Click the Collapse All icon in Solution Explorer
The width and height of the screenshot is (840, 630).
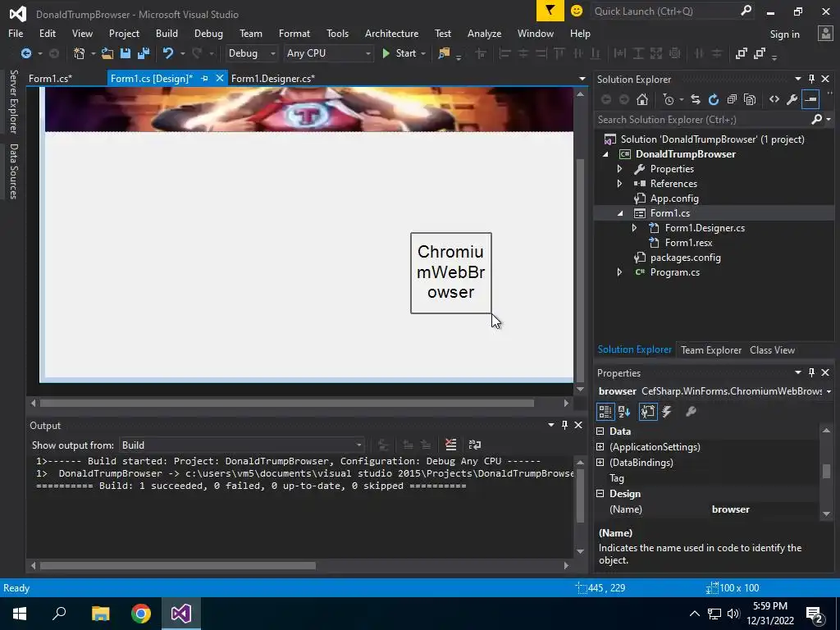tap(732, 99)
